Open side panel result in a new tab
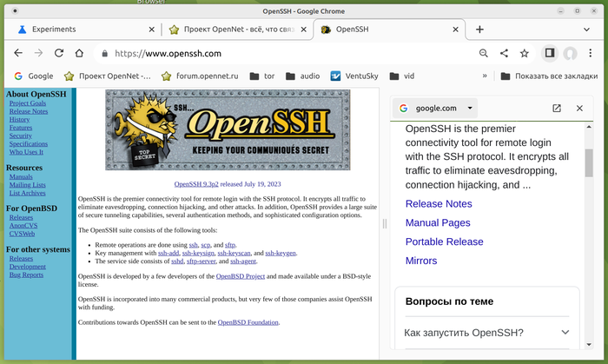The image size is (608, 364). coord(557,109)
